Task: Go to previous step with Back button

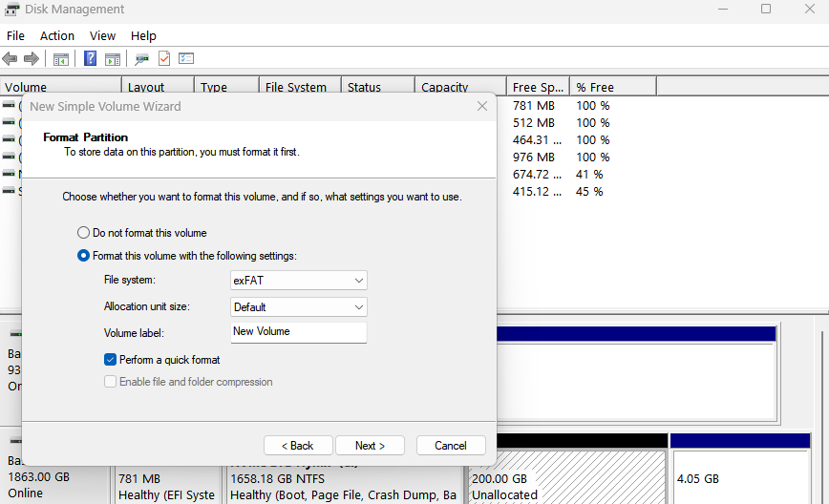Action: click(298, 446)
